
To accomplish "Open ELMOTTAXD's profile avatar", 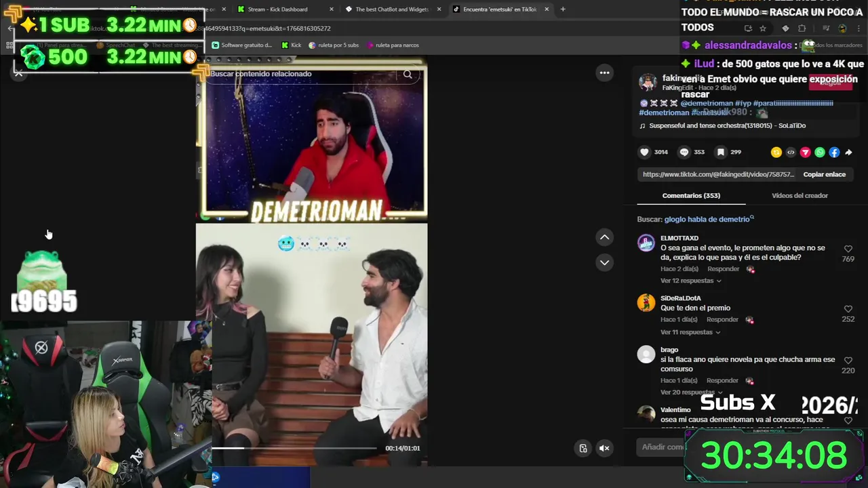I will (646, 243).
